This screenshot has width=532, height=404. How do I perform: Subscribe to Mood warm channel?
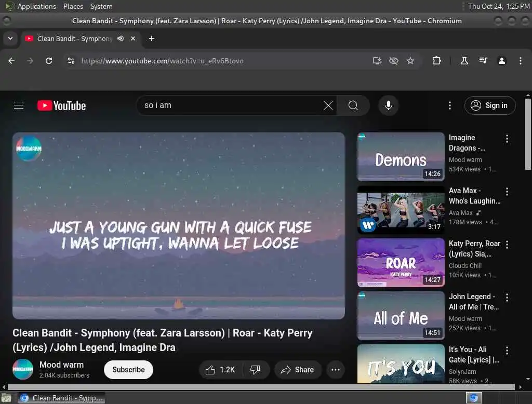coord(129,370)
